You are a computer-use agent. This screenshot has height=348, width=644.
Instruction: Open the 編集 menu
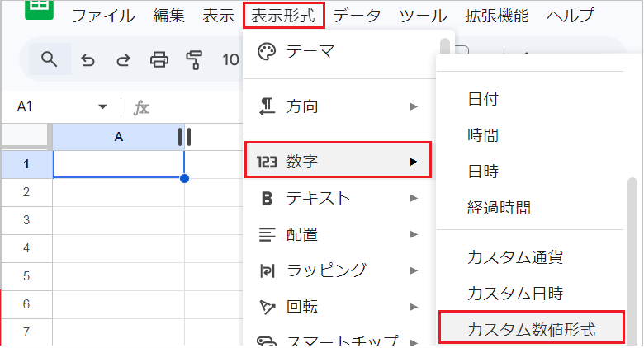click(x=168, y=16)
